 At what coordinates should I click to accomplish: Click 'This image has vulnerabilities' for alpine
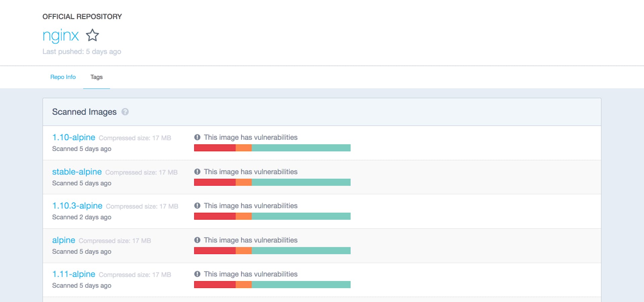click(251, 240)
